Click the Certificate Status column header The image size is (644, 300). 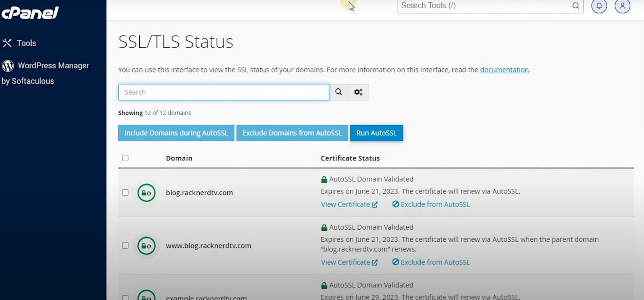coord(350,158)
